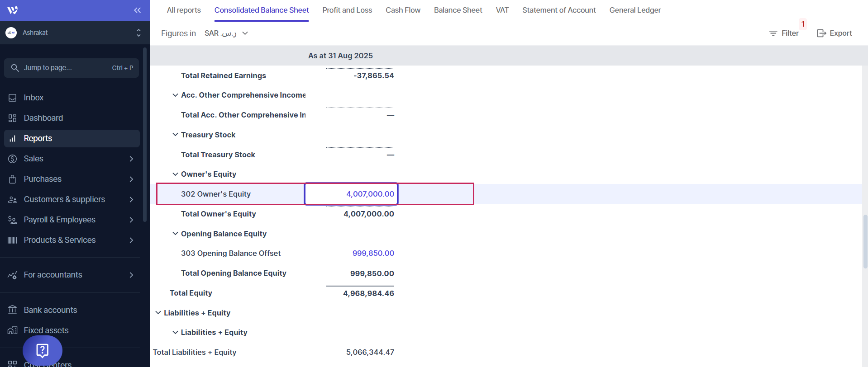The height and width of the screenshot is (367, 868).
Task: Click the Export icon
Action: [821, 33]
